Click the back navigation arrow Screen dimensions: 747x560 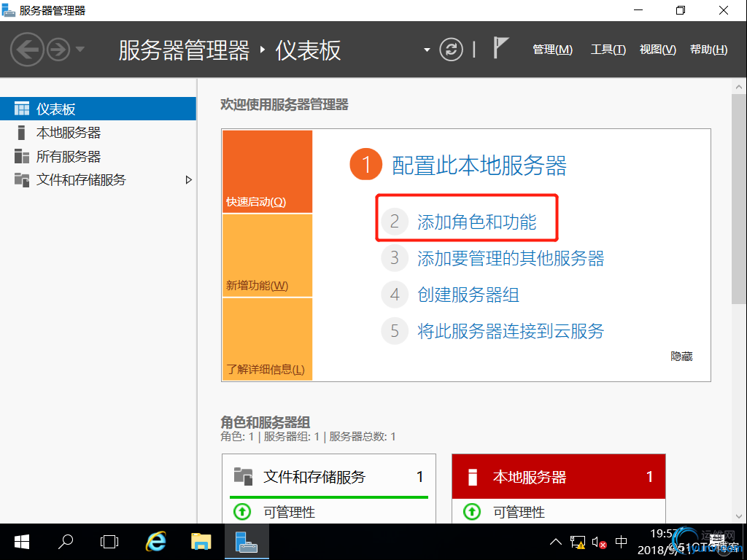point(27,49)
